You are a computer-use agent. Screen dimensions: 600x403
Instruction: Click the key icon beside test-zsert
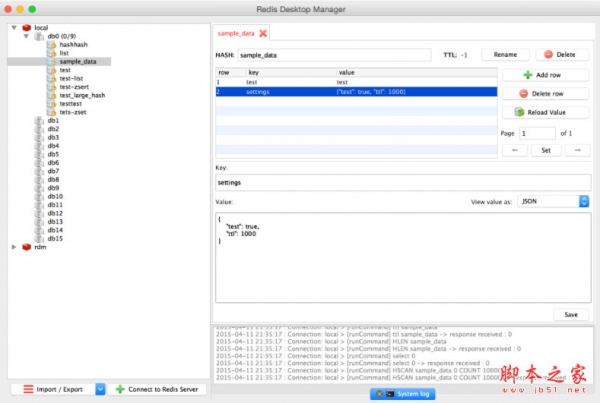click(52, 87)
